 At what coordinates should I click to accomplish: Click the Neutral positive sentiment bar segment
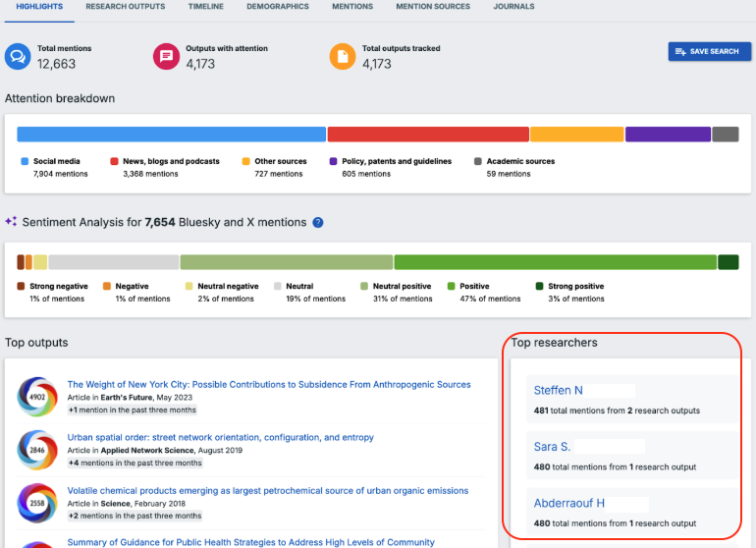(287, 262)
